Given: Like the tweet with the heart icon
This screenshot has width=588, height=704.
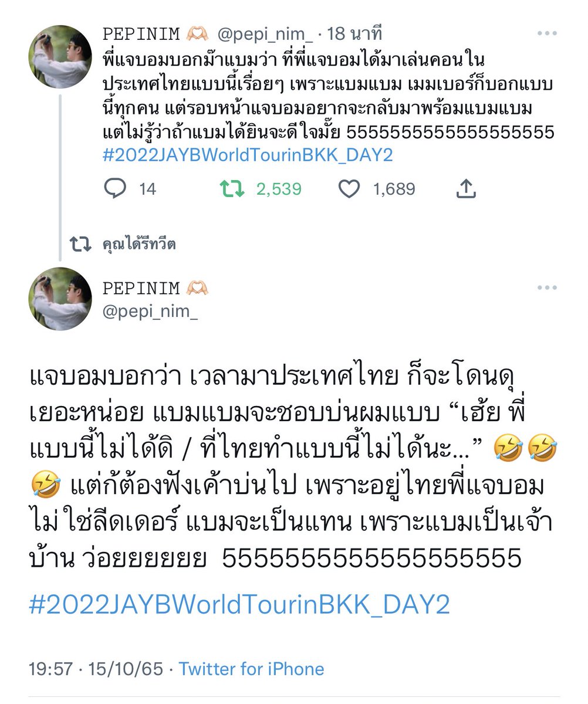Looking at the screenshot, I should pos(350,189).
